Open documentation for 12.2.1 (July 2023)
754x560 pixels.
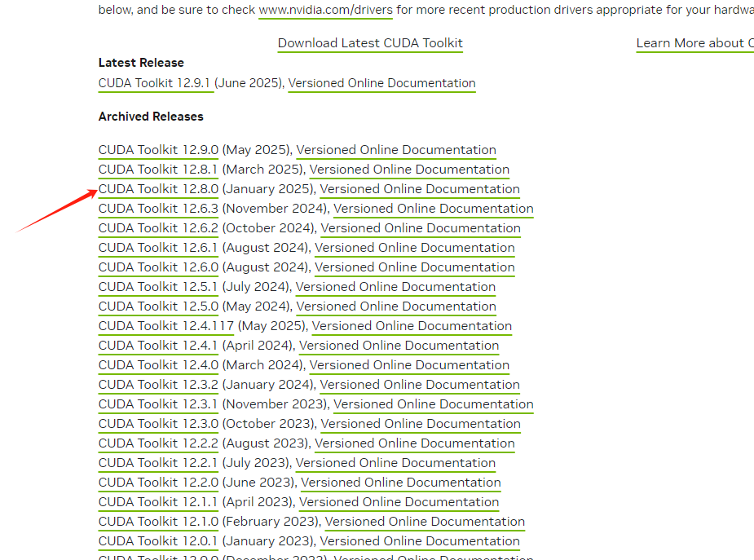tap(396, 462)
